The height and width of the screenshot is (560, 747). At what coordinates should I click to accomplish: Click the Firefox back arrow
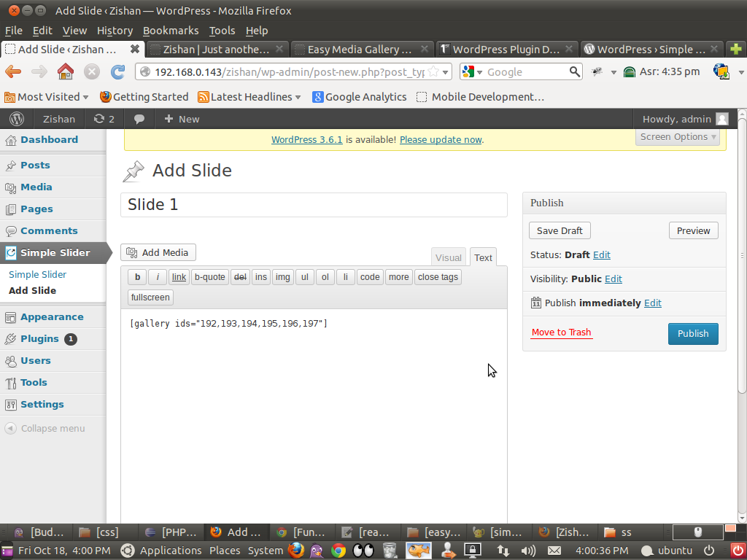[x=13, y=72]
